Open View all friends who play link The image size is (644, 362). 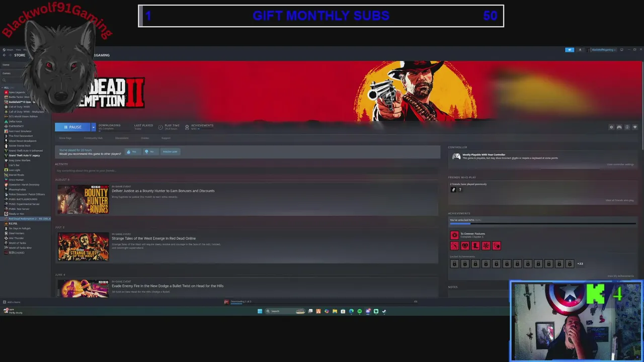coord(620,200)
